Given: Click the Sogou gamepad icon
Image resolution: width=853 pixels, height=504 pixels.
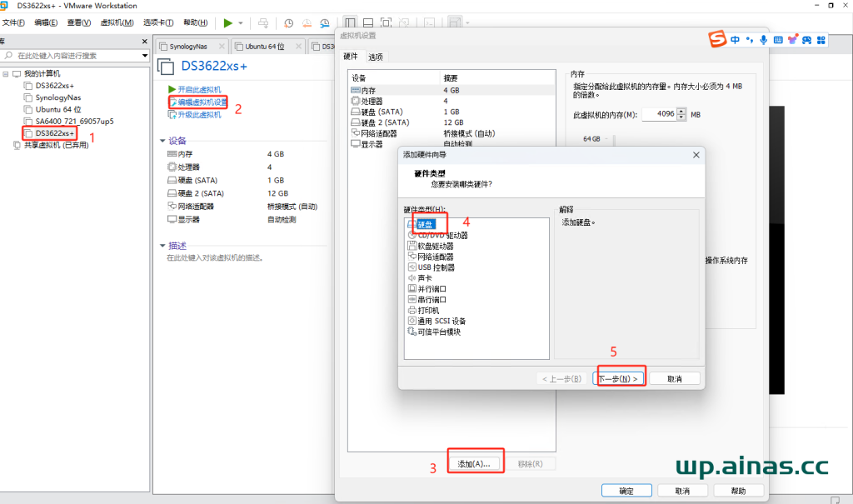Looking at the screenshot, I should pyautogui.click(x=806, y=40).
